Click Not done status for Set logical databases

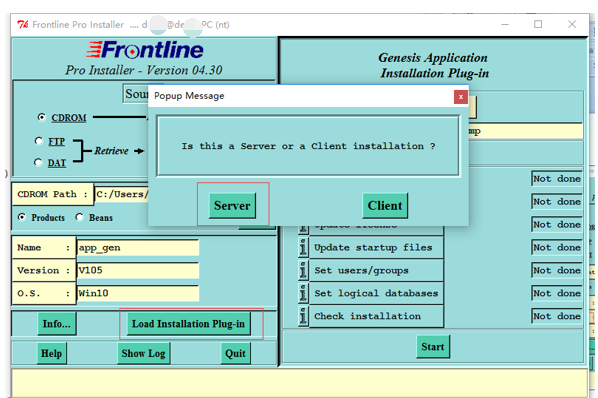(557, 293)
